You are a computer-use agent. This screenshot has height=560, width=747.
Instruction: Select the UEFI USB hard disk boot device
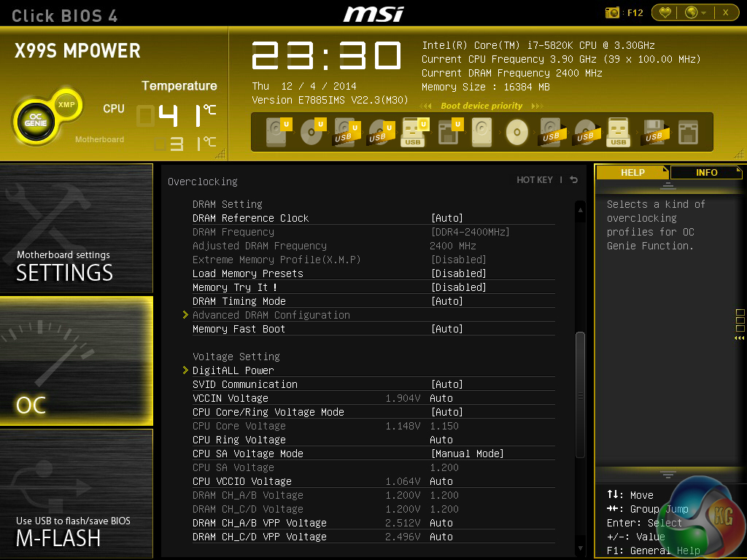[x=347, y=132]
